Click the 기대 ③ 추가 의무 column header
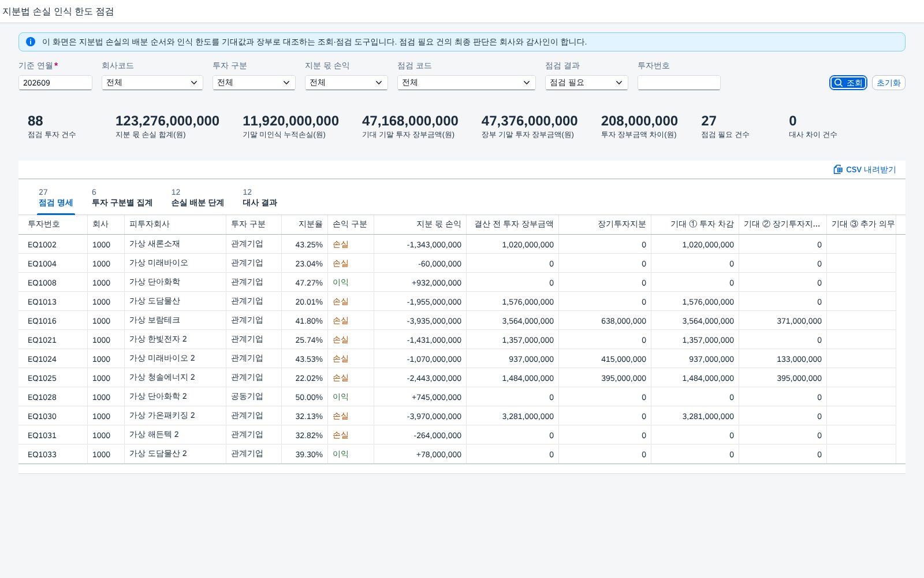Screen dimensions: 924x578 863,224
